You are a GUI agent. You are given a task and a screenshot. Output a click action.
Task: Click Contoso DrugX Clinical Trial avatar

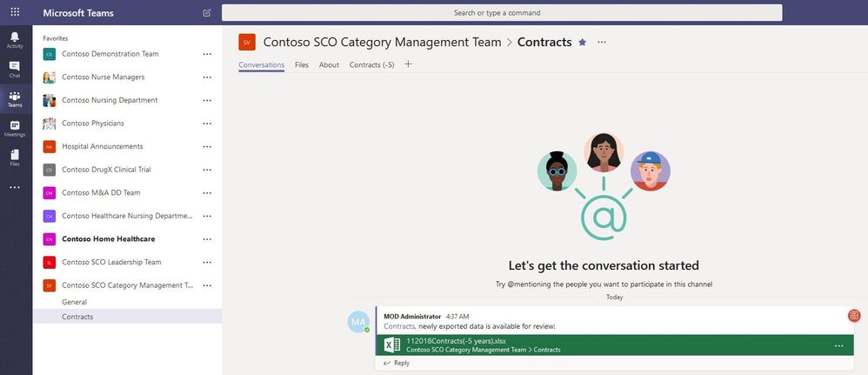coord(50,170)
